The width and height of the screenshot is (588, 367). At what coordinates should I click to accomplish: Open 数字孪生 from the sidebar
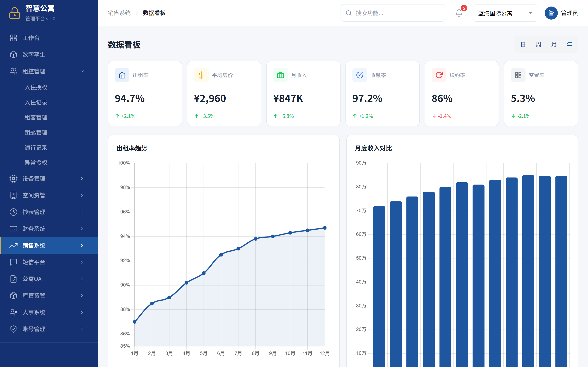34,55
